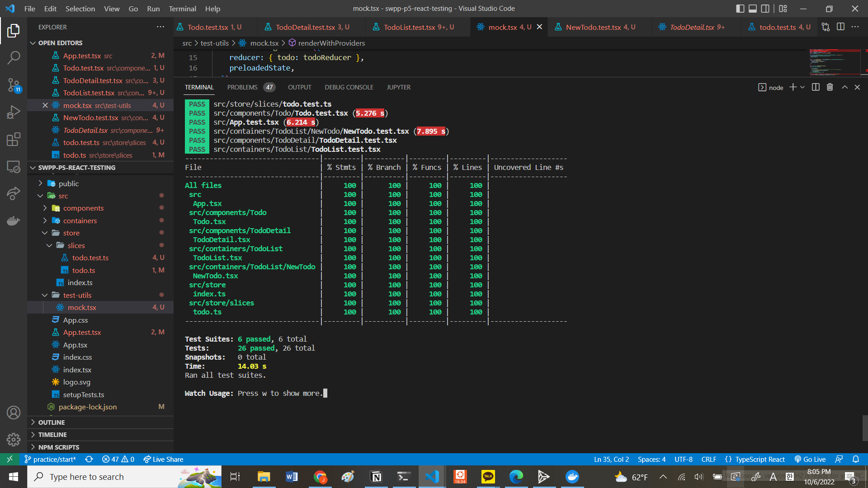868x488 pixels.
Task: Open Source Control view with 11 badge
Action: pyautogui.click(x=14, y=85)
